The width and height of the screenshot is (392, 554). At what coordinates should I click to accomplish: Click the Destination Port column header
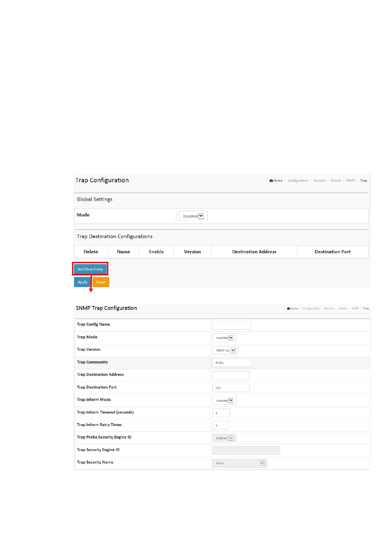pyautogui.click(x=333, y=252)
